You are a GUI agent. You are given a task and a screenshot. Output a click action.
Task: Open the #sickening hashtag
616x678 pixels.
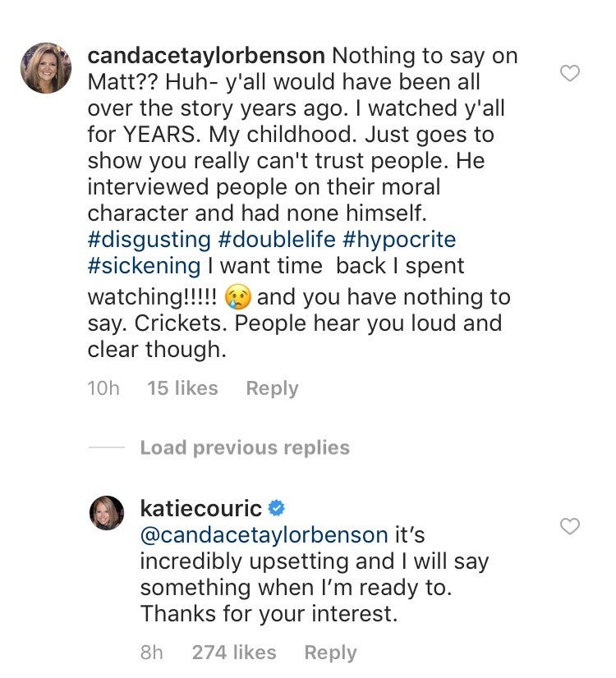coord(144,266)
